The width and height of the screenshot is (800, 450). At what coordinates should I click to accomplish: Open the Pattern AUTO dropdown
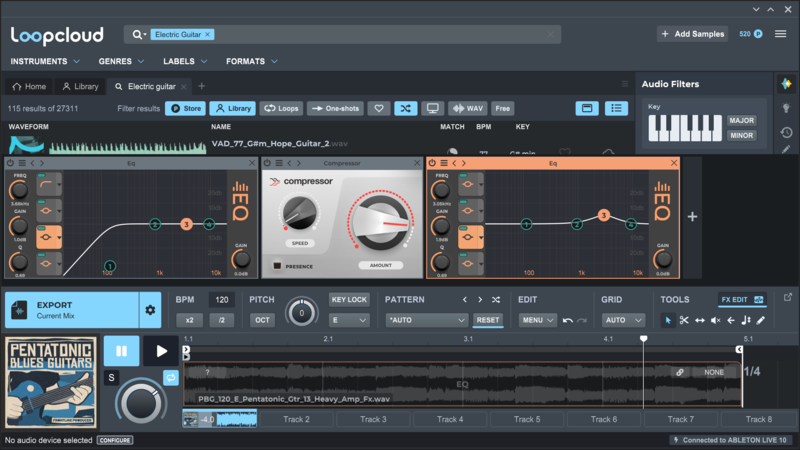(426, 320)
